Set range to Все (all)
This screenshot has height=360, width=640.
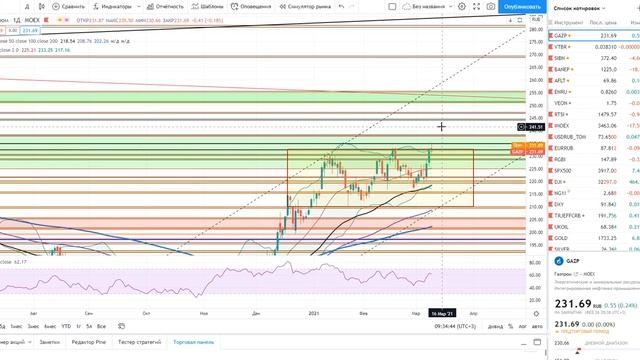(101, 326)
